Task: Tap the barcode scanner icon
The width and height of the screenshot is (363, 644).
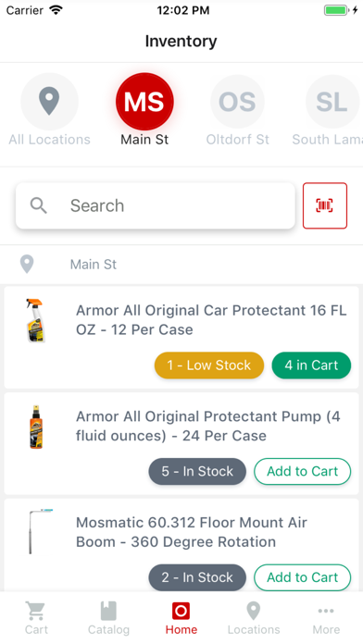Action: [x=325, y=205]
